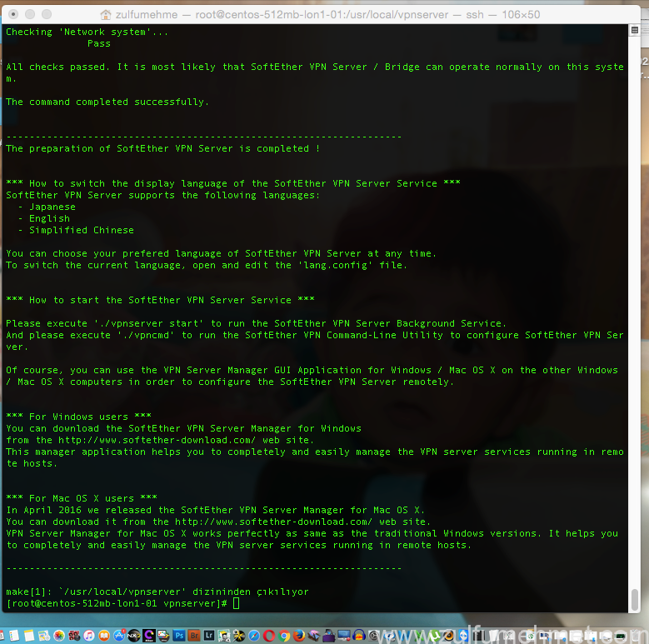
Task: Launch iTunes from the Dock
Action: (89, 636)
